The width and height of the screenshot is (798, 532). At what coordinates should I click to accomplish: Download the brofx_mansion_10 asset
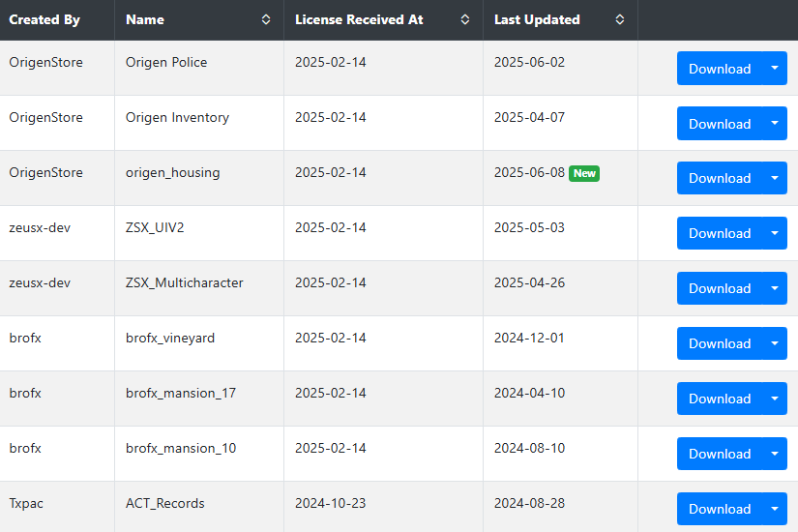coord(720,454)
